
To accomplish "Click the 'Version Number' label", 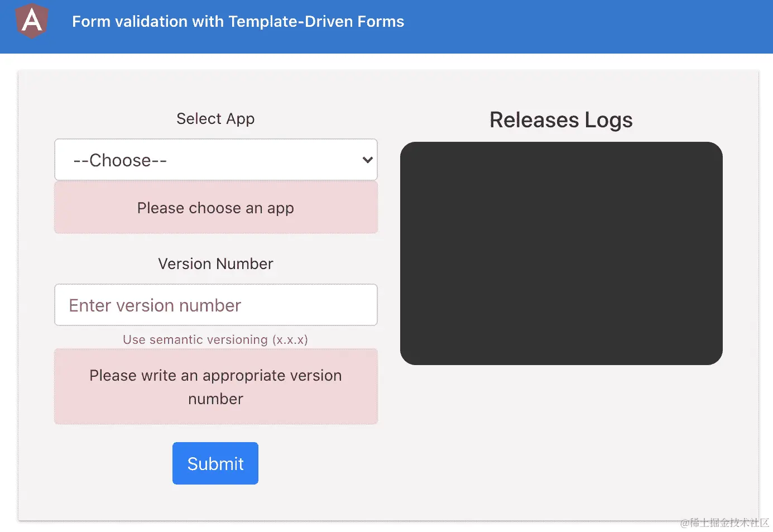I will [215, 263].
